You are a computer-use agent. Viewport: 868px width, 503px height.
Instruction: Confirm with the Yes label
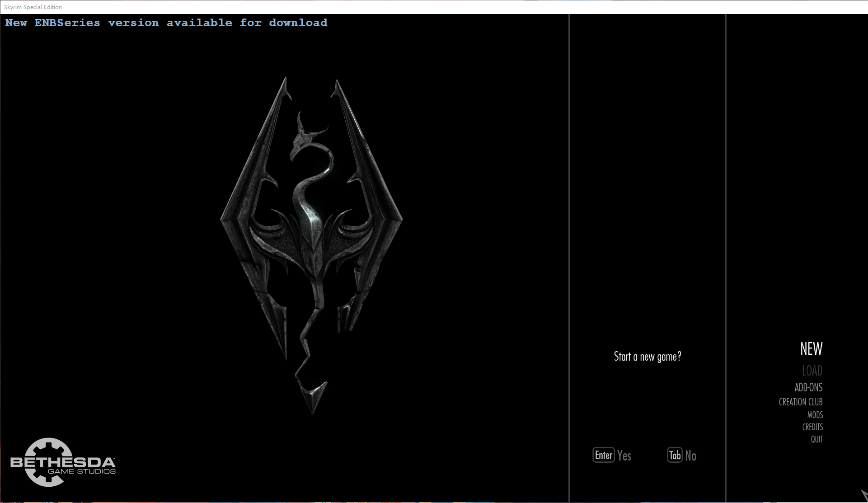(x=624, y=456)
